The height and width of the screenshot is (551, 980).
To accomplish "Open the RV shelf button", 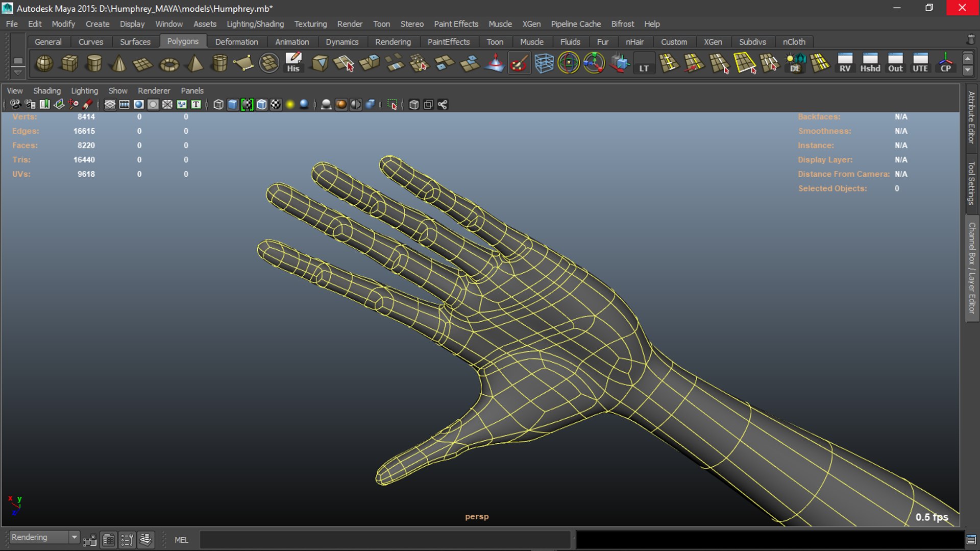I will pyautogui.click(x=845, y=63).
